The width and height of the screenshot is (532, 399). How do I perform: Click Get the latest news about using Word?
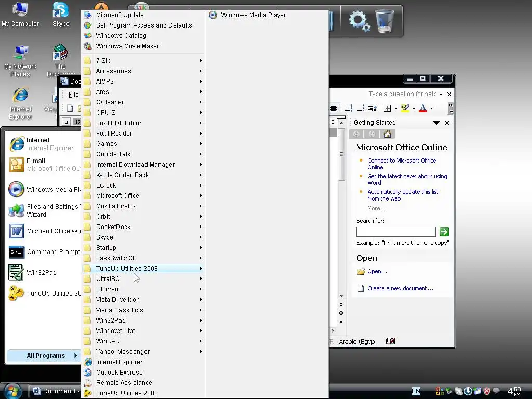point(407,179)
